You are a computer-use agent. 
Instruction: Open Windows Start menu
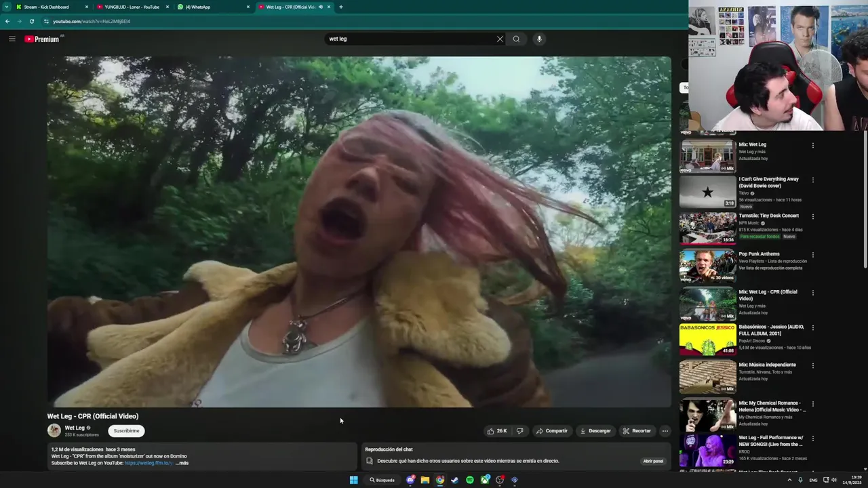pyautogui.click(x=353, y=480)
